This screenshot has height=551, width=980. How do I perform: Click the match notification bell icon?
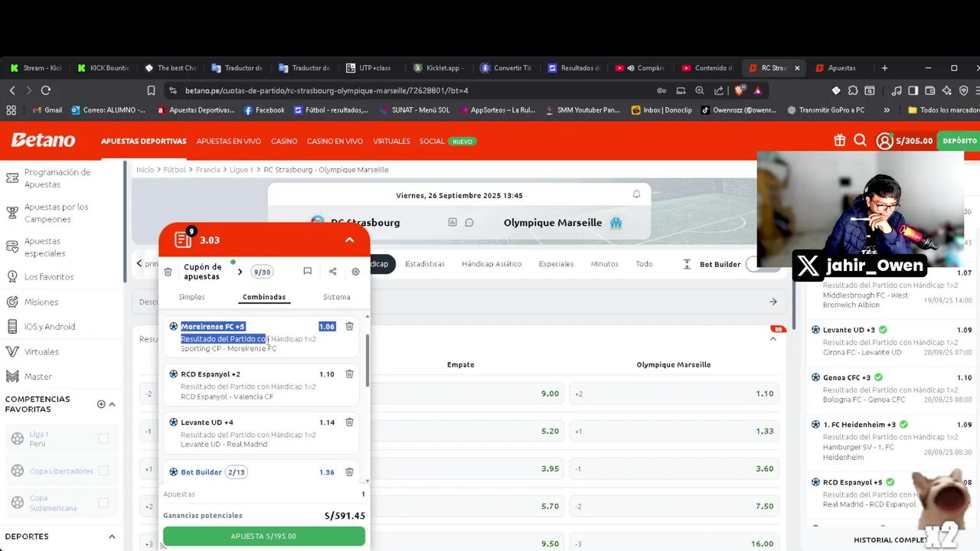(x=636, y=194)
